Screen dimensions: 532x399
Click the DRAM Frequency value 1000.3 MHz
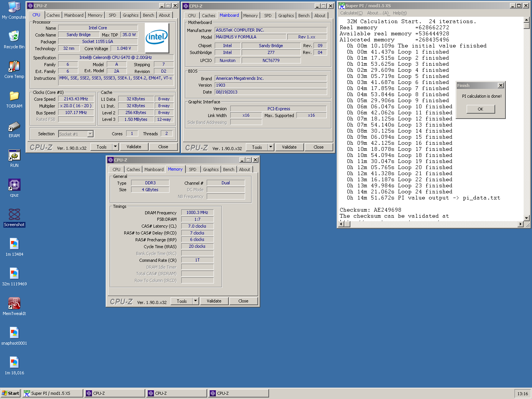(x=197, y=212)
